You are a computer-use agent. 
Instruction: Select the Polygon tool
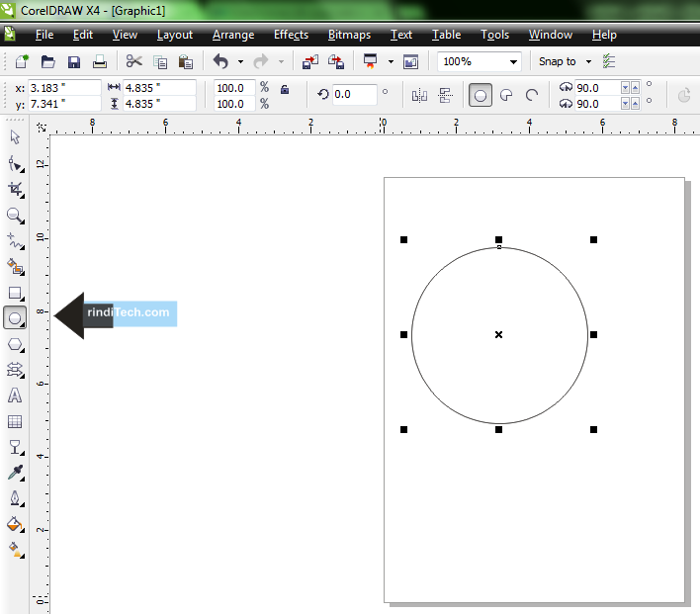pyautogui.click(x=16, y=345)
